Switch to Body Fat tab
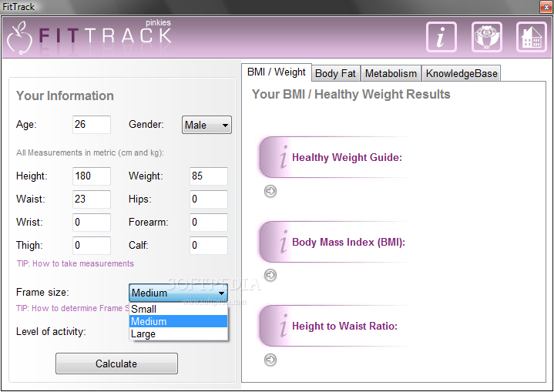 click(335, 73)
